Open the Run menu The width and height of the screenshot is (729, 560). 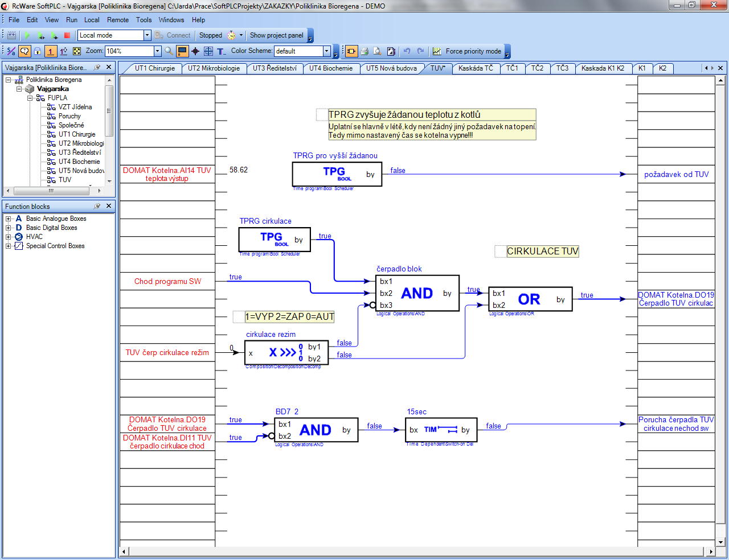pyautogui.click(x=72, y=20)
